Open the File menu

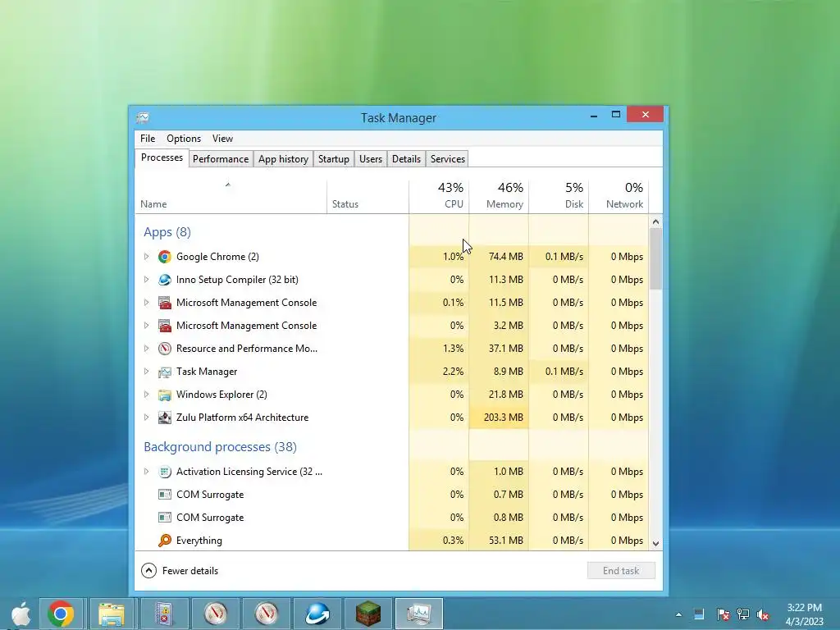coord(148,139)
